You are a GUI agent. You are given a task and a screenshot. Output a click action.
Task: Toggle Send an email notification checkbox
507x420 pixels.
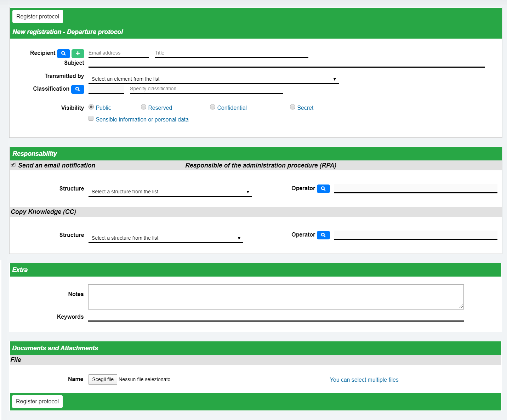[x=13, y=165]
